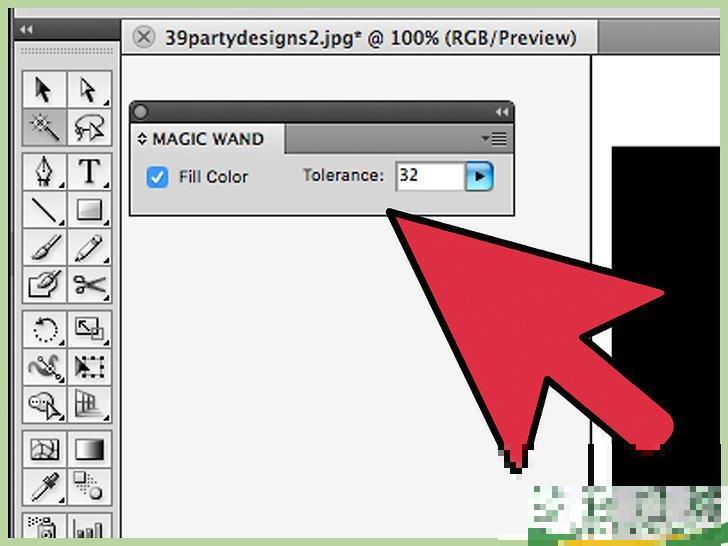Select the Pen tool
Viewport: 728px width, 546px height.
[x=44, y=171]
